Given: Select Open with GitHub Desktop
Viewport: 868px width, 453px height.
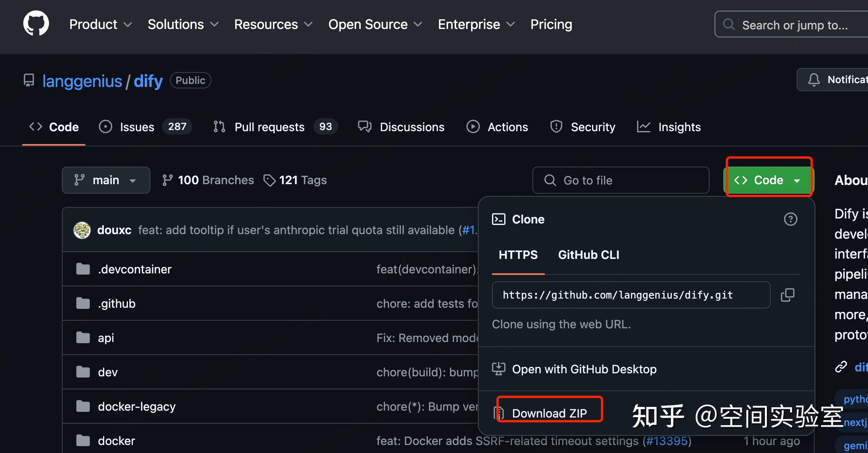Looking at the screenshot, I should point(584,369).
